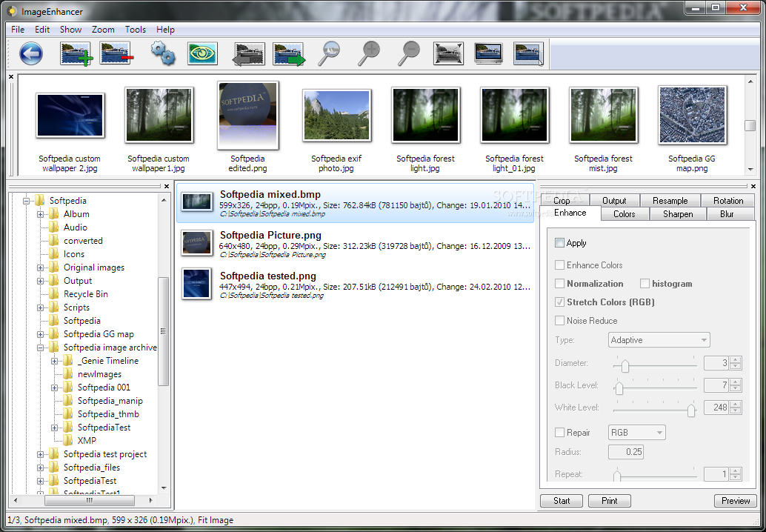Screen dimensions: 766x532
Task: Select the XMP folder in tree
Action: (87, 441)
